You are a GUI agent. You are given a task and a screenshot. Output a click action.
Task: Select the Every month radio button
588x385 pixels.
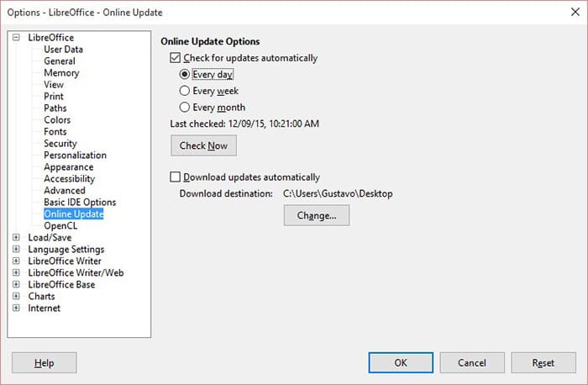tap(186, 108)
